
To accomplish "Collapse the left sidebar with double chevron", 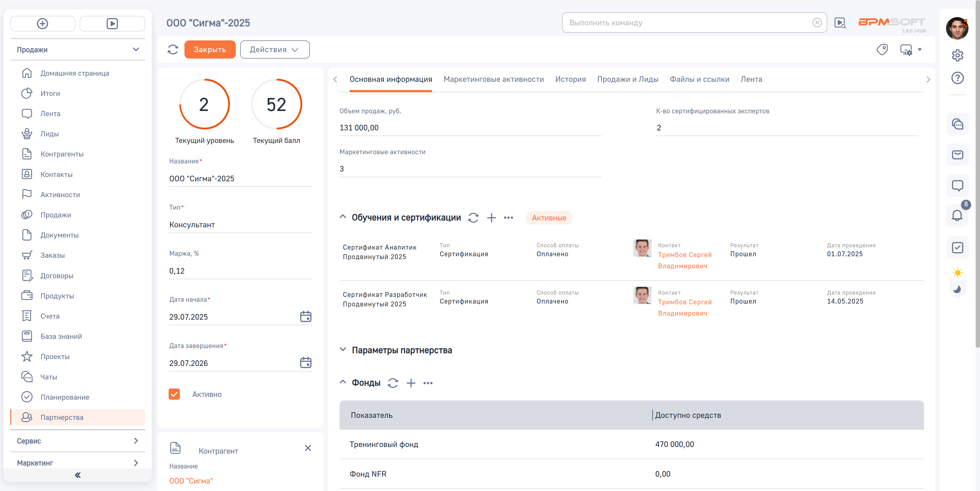I will tap(78, 475).
